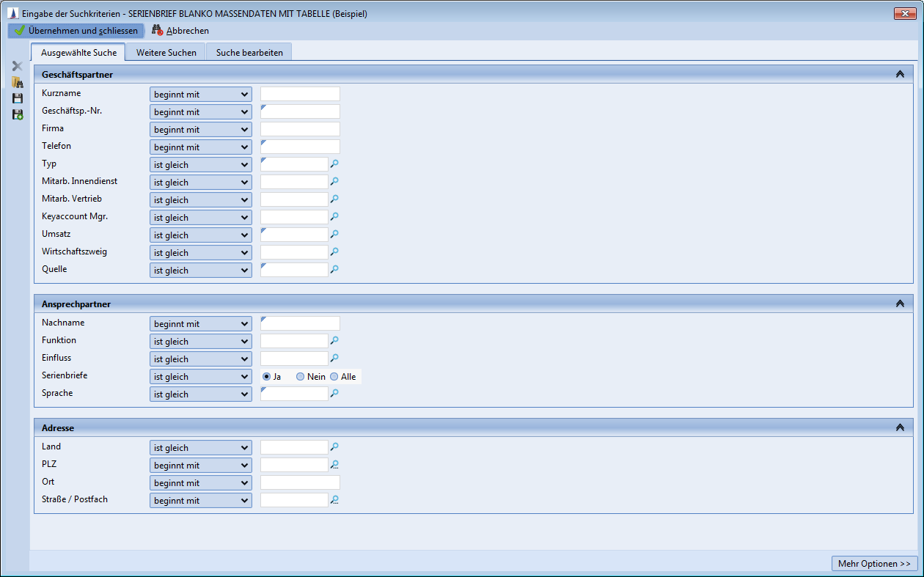Expand the Umsatz comparison dropdown
The height and width of the screenshot is (577, 924).
point(200,235)
